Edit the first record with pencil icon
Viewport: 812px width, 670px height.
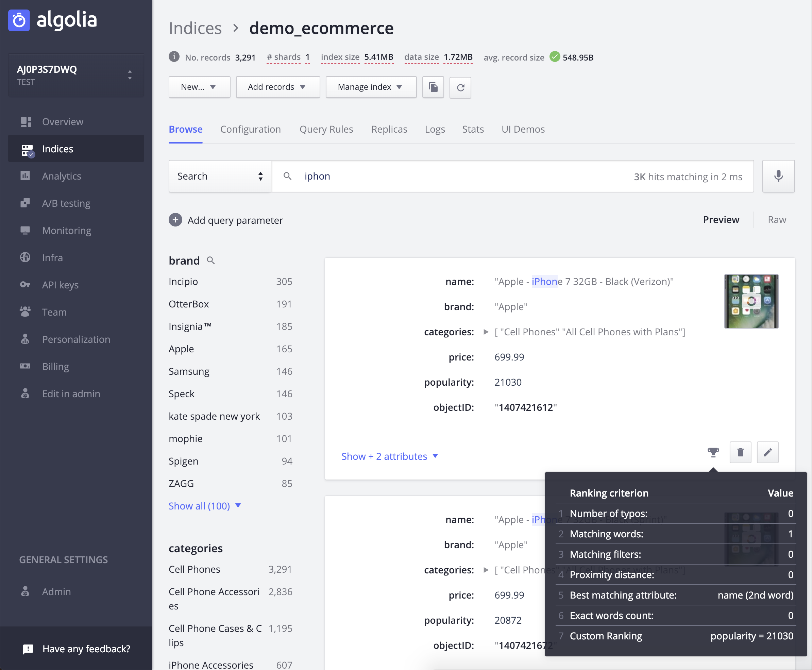point(767,452)
